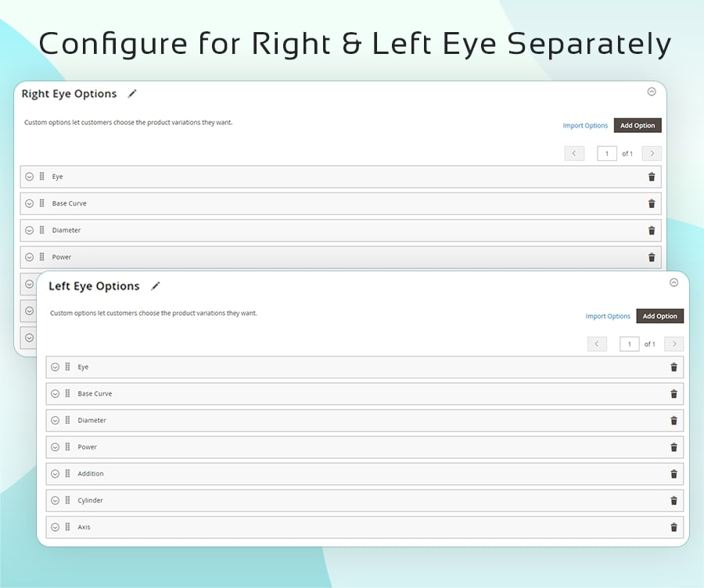
Task: Click drag handle of Left Eye Cylinder row
Action: pyautogui.click(x=67, y=500)
